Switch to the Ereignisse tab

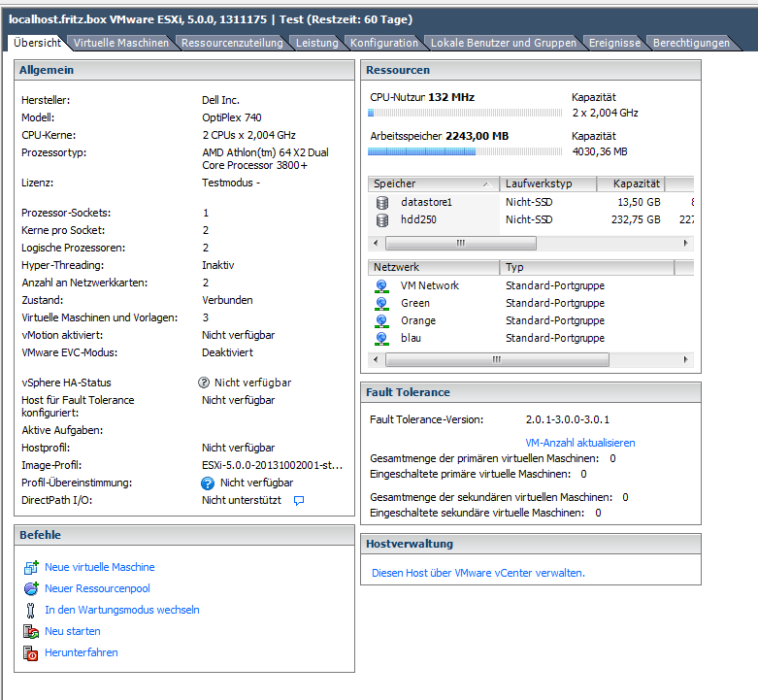pos(614,43)
